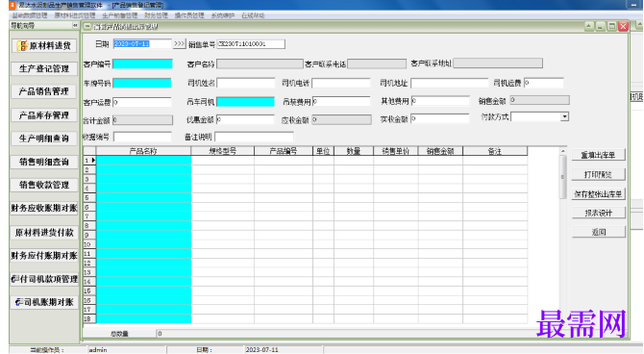Click the scroll-up arrow of the grid scrollbar

[x=562, y=151]
